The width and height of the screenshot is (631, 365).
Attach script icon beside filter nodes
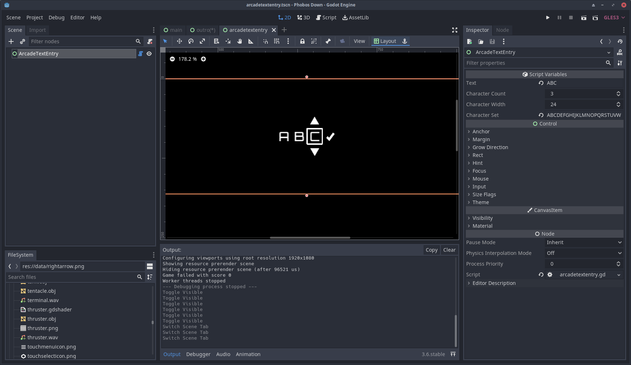point(150,41)
